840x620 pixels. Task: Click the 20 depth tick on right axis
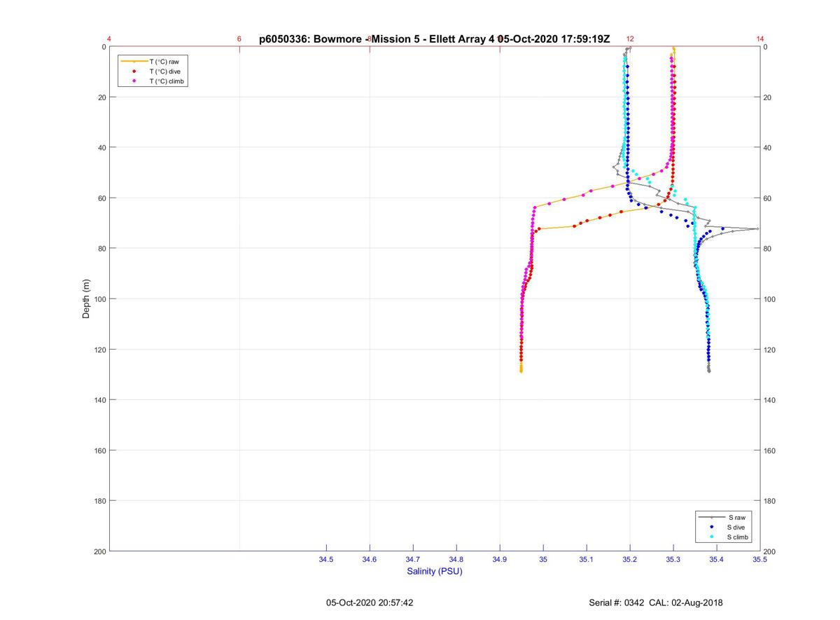(x=768, y=97)
